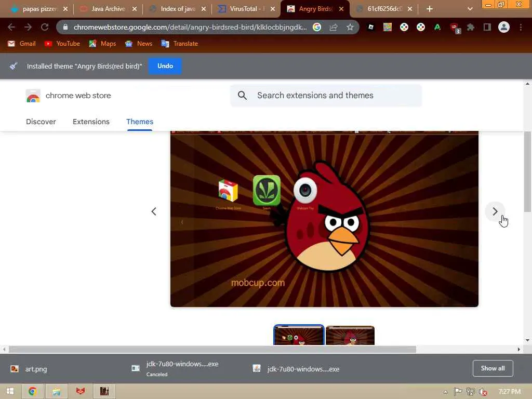Click the red fox app in taskbar
The width and height of the screenshot is (532, 399).
(x=81, y=391)
